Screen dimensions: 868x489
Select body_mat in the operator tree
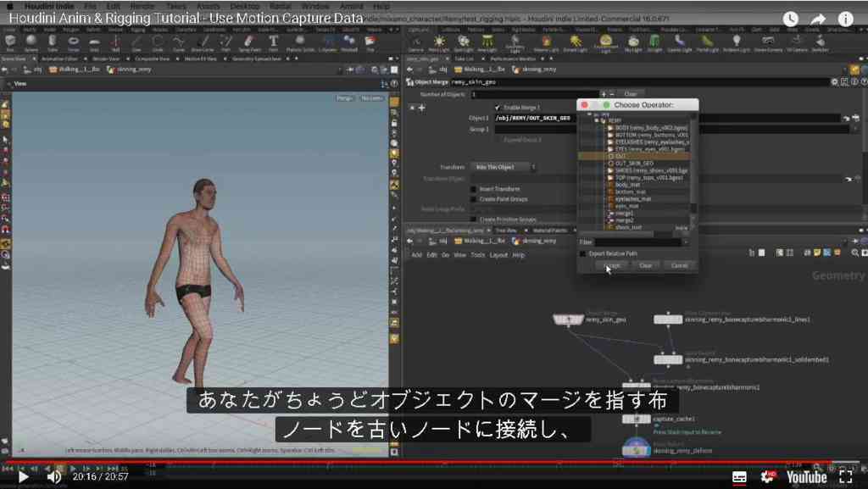pos(627,185)
